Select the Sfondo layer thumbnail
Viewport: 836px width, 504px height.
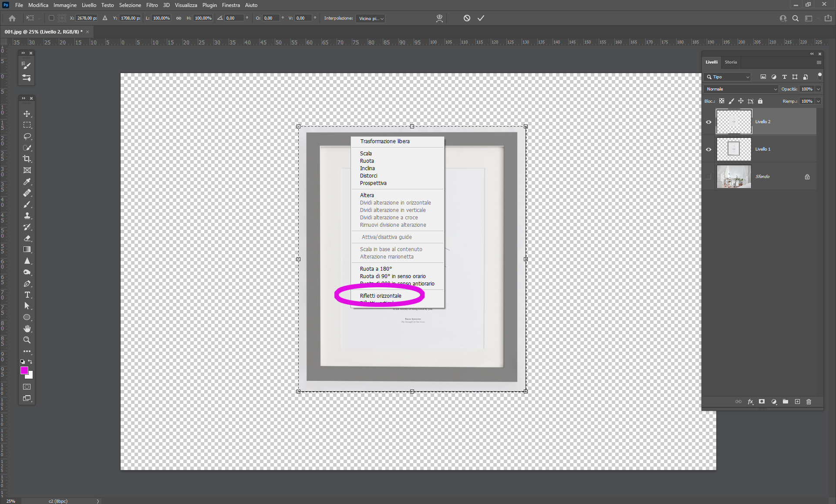click(x=734, y=177)
